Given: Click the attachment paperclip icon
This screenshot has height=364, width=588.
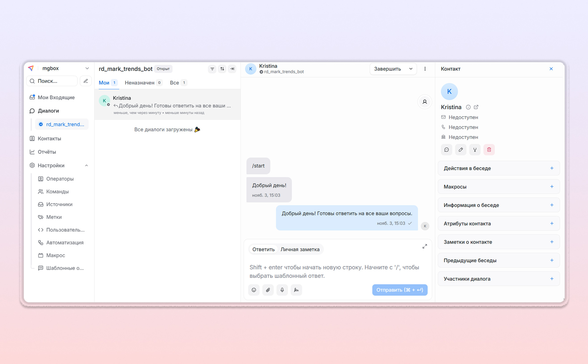Looking at the screenshot, I should click(268, 290).
